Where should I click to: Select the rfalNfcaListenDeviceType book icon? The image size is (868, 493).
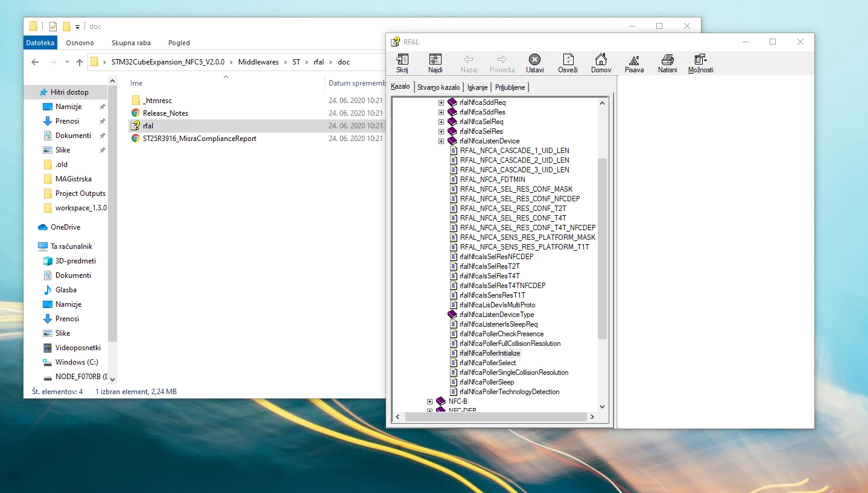pyautogui.click(x=452, y=315)
